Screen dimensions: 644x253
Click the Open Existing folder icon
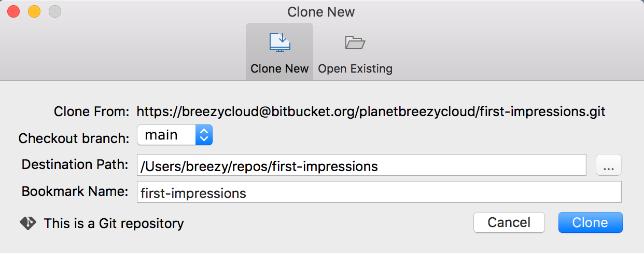(x=355, y=43)
